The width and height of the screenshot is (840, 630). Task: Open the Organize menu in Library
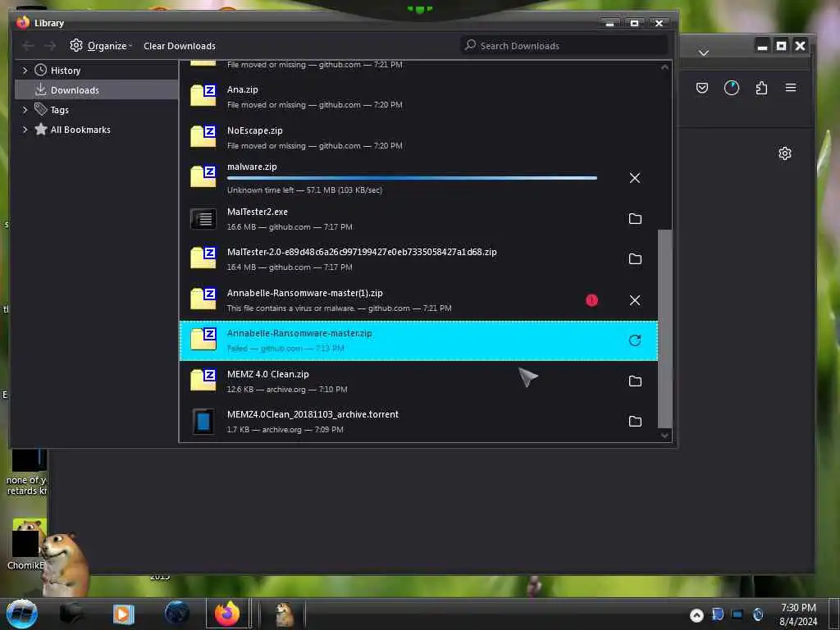(x=101, y=46)
